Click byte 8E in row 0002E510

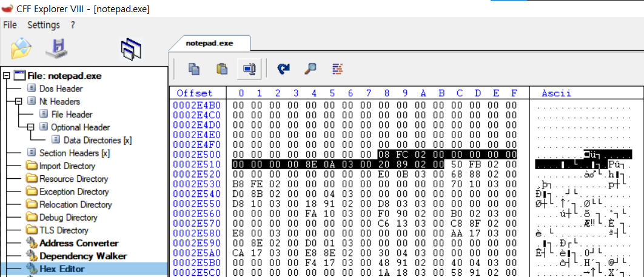pyautogui.click(x=311, y=164)
